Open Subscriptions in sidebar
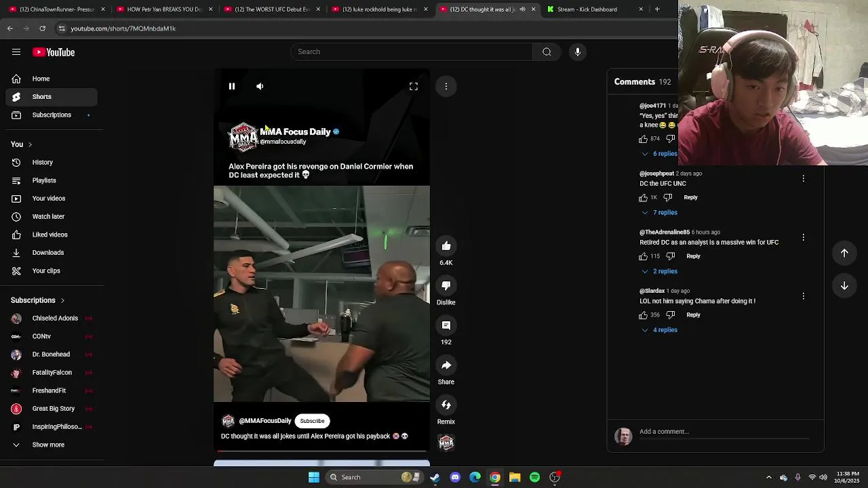 click(x=52, y=115)
